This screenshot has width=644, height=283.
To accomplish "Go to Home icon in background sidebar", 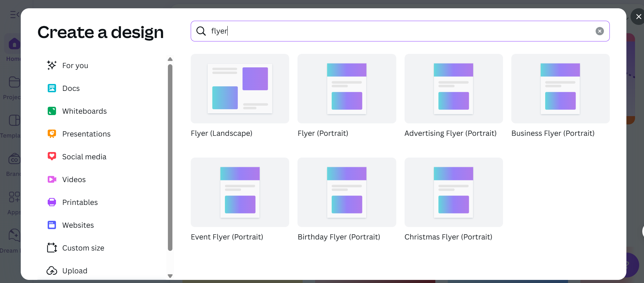I will (x=14, y=44).
